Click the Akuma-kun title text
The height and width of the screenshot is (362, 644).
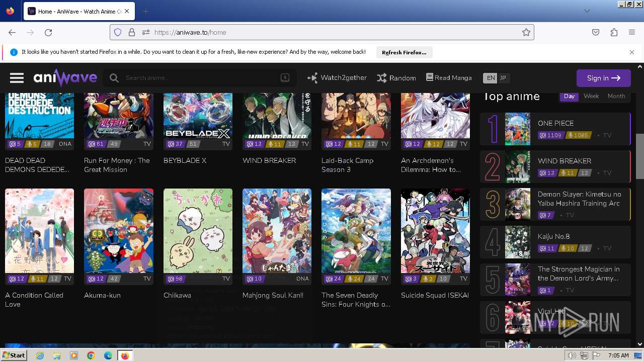102,295
